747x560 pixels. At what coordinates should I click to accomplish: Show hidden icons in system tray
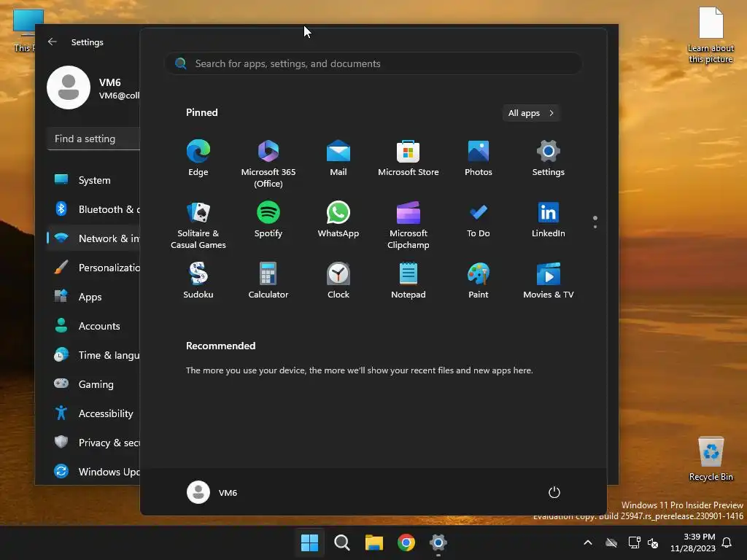coord(588,542)
